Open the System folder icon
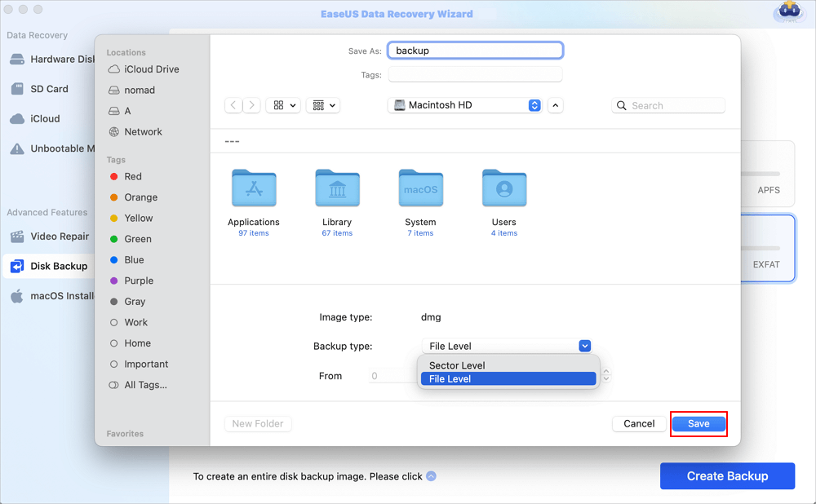This screenshot has width=816, height=504. 420,188
